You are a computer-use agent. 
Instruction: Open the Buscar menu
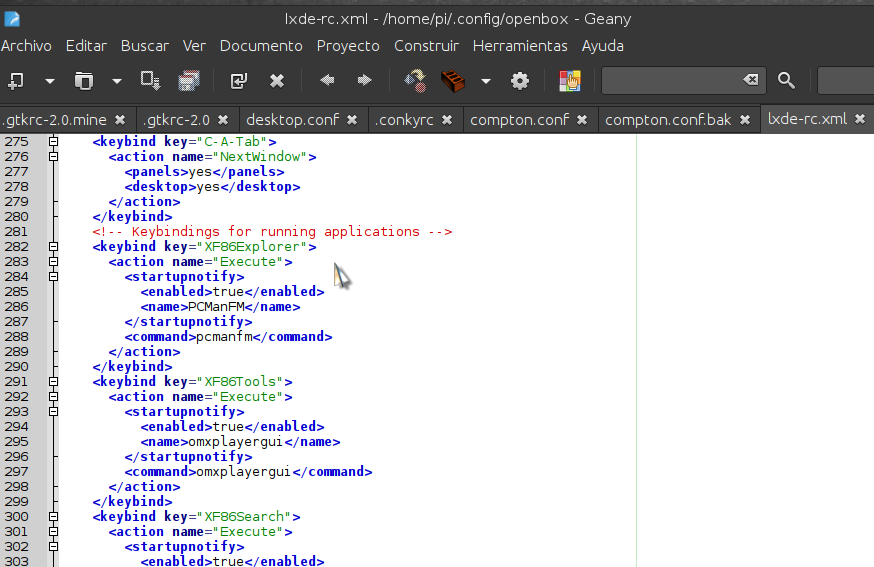point(144,46)
